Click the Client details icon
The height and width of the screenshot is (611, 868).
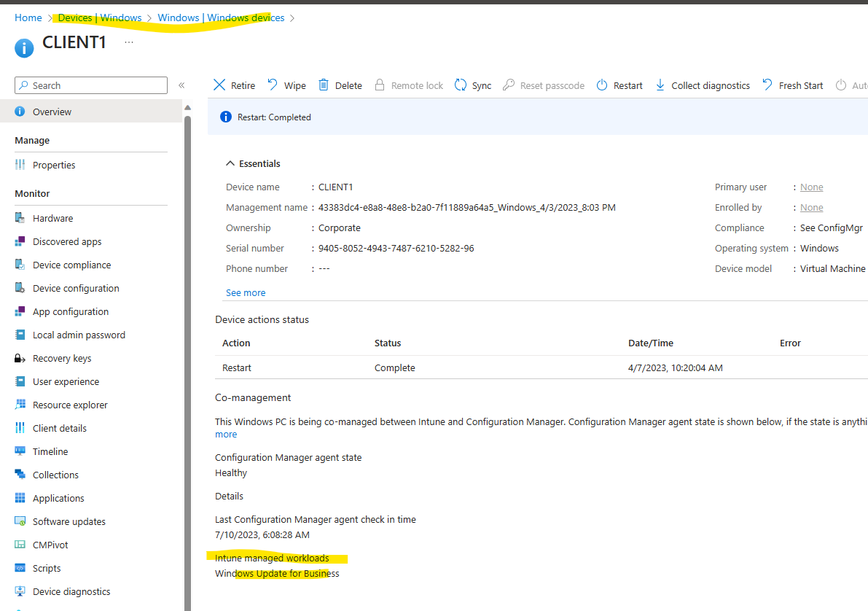20,428
